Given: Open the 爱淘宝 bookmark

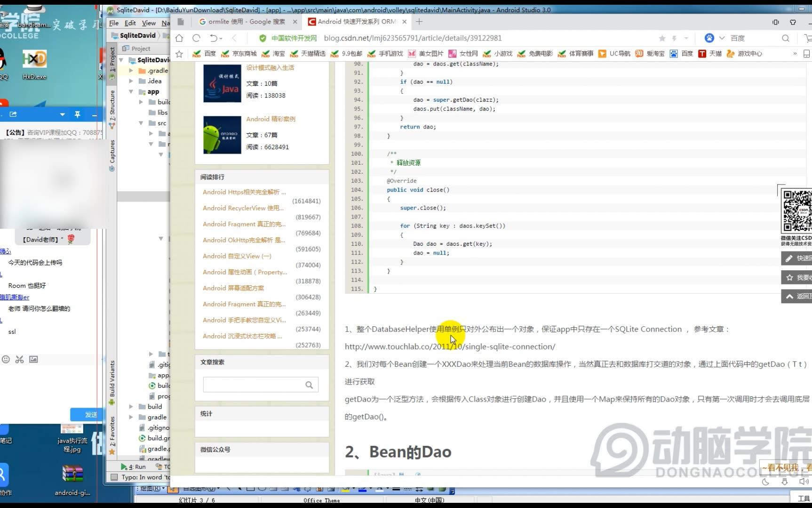Looking at the screenshot, I should click(x=650, y=54).
